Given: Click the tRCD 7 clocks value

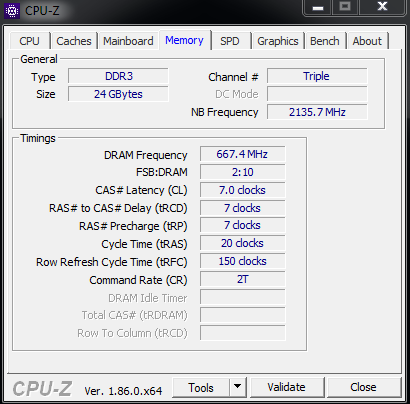Looking at the screenshot, I should 242,208.
